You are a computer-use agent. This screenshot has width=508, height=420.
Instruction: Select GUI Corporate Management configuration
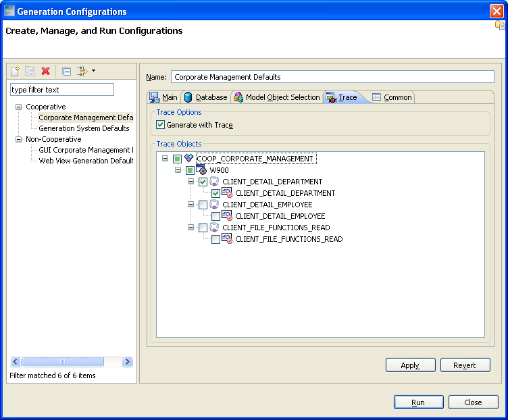pyautogui.click(x=86, y=150)
